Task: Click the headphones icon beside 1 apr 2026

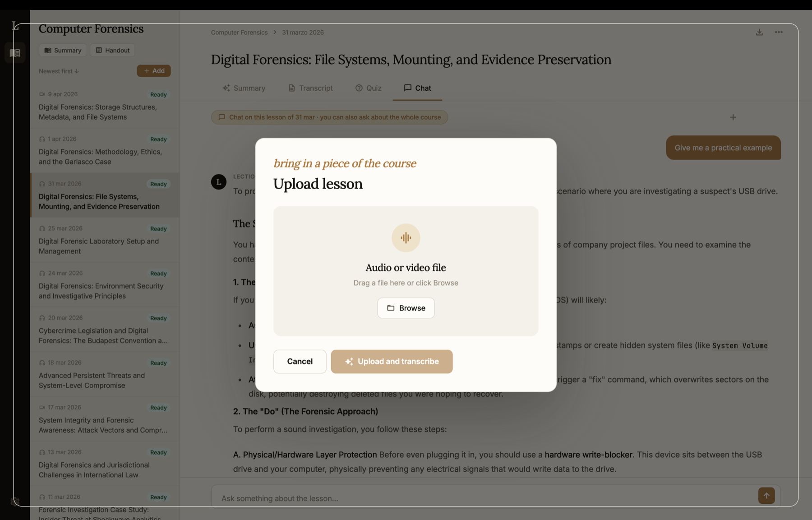Action: [x=42, y=139]
